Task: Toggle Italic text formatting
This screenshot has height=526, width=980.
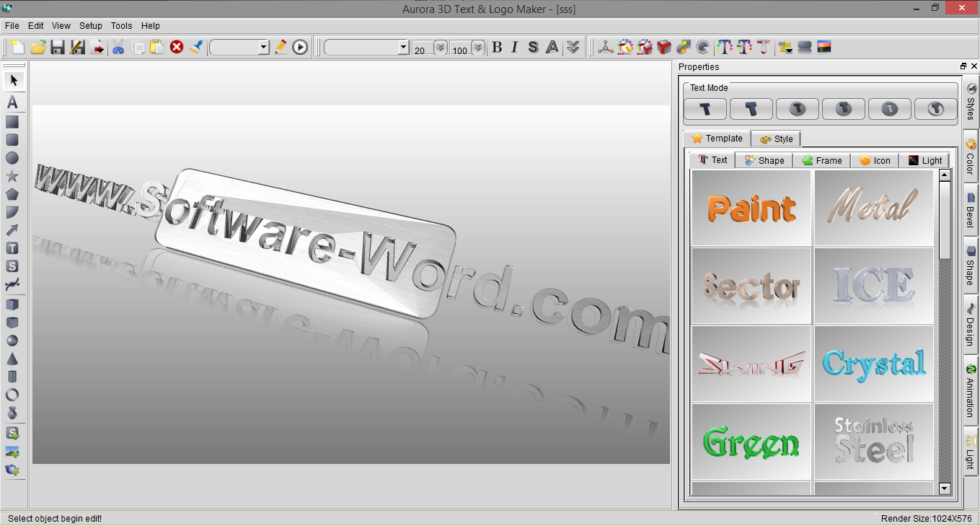Action: (514, 48)
